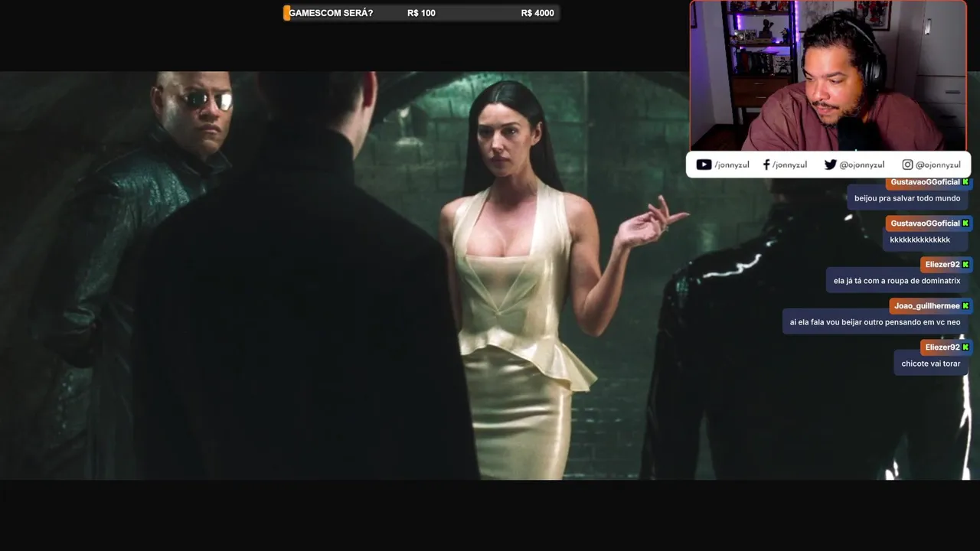This screenshot has width=980, height=551.
Task: Click the Facebook handle /jonnyzul
Action: tap(789, 165)
